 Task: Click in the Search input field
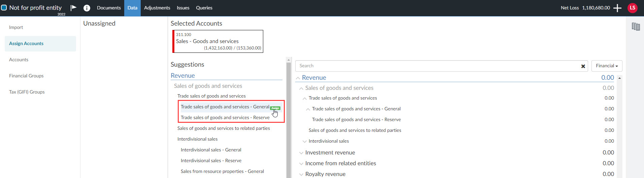(438, 66)
